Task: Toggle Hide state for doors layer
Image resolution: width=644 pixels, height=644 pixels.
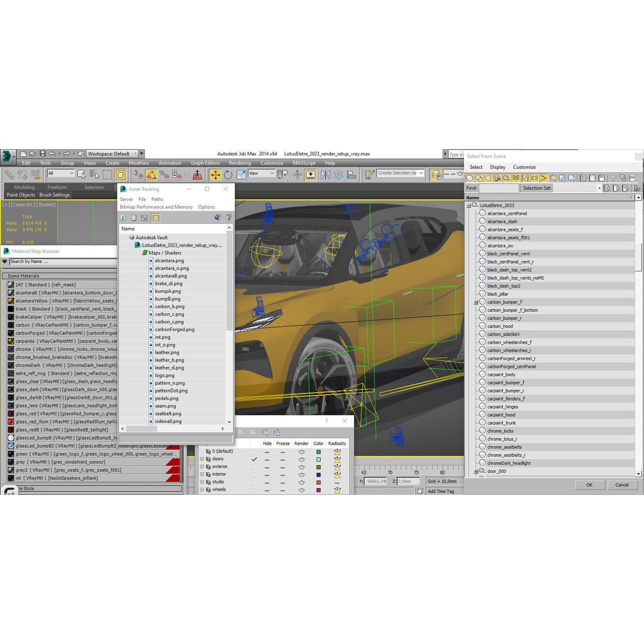Action: (267, 459)
